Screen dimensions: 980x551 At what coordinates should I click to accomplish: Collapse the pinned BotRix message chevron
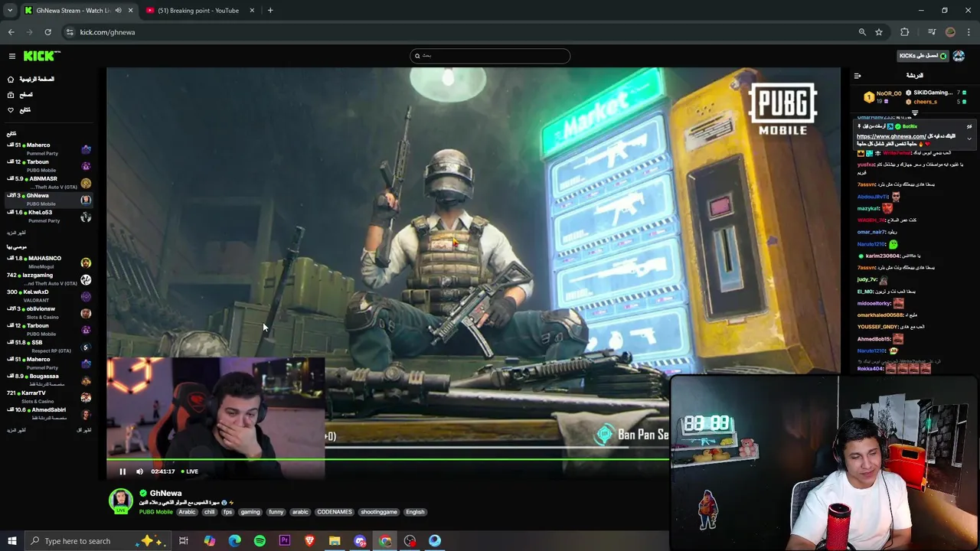[x=969, y=139]
